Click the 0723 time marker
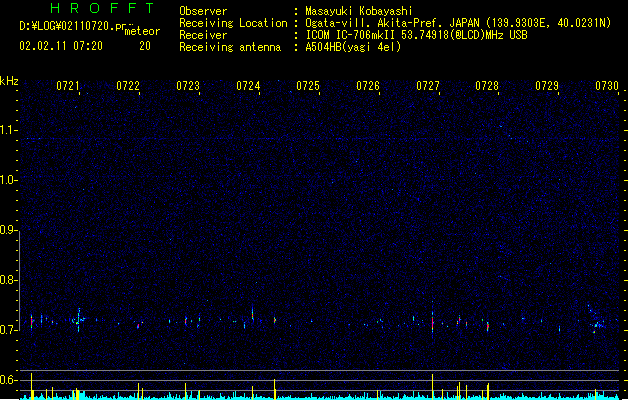The image size is (629, 400). pos(188,86)
